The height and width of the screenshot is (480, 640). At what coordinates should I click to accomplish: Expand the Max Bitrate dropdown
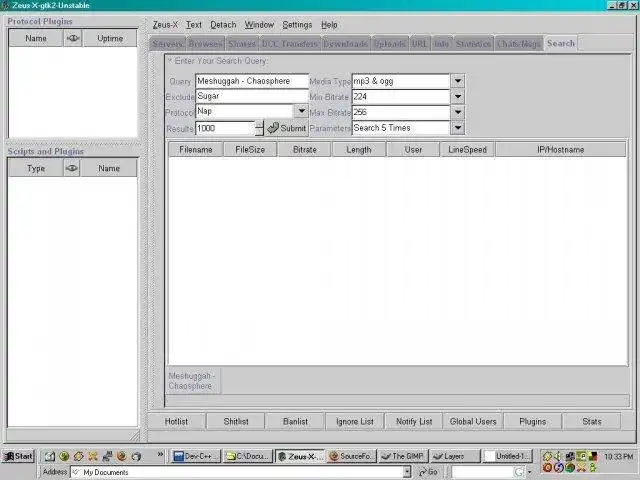(x=458, y=112)
